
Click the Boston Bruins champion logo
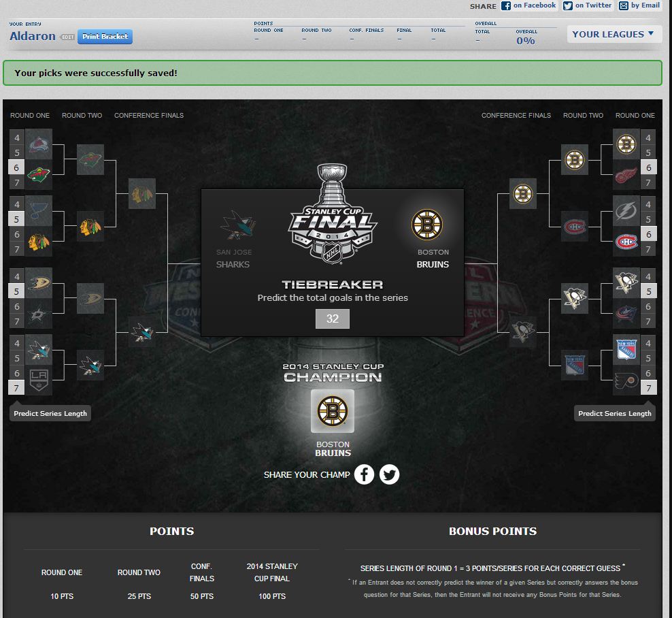tap(333, 411)
